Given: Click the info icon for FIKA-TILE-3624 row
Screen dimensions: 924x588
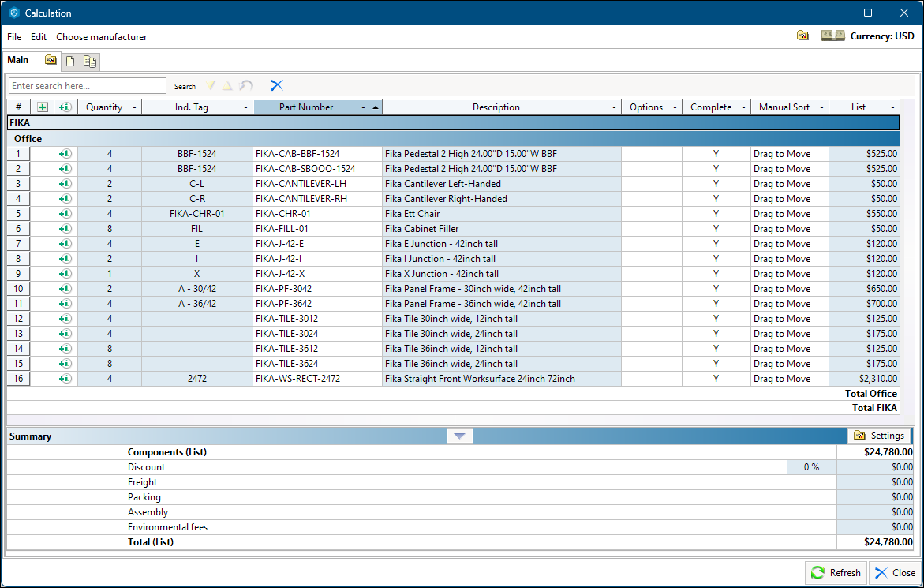Looking at the screenshot, I should tap(65, 364).
